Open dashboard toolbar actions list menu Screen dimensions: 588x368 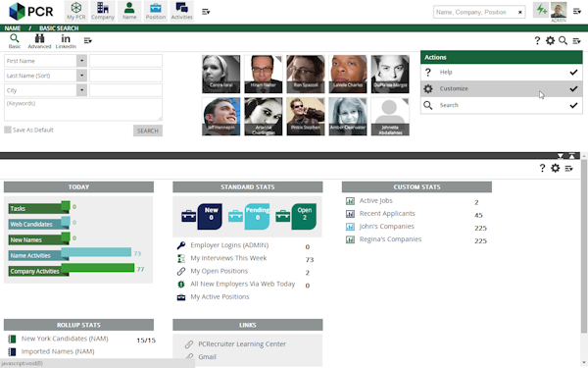pos(568,168)
